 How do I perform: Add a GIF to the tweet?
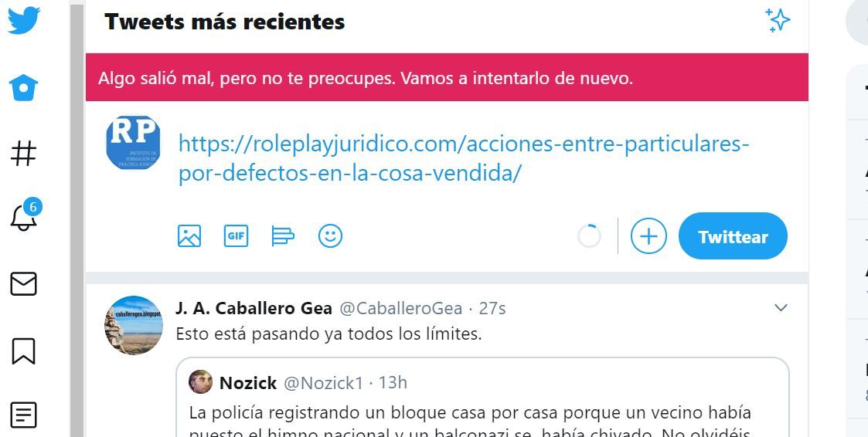pyautogui.click(x=237, y=236)
